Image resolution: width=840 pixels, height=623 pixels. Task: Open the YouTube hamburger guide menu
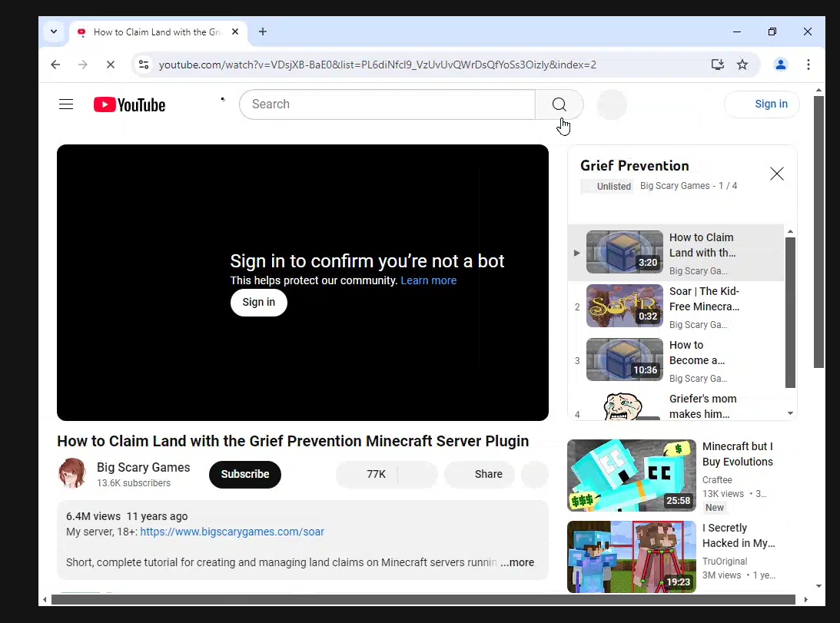point(66,104)
